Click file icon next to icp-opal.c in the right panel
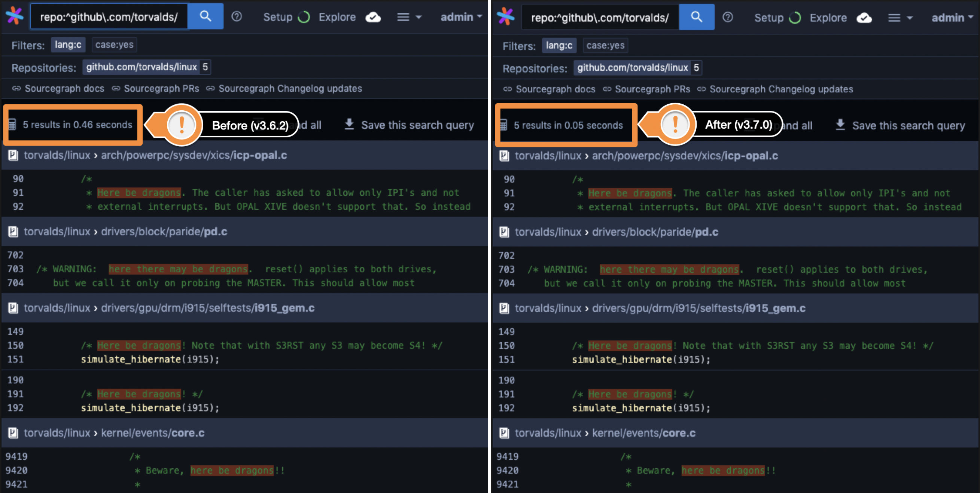The width and height of the screenshot is (980, 493). tap(505, 156)
